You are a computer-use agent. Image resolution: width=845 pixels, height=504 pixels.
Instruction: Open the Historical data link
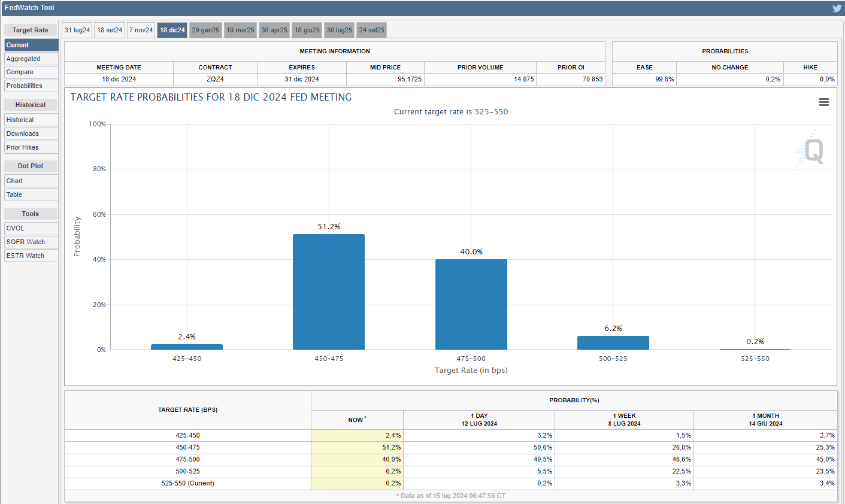[x=31, y=120]
